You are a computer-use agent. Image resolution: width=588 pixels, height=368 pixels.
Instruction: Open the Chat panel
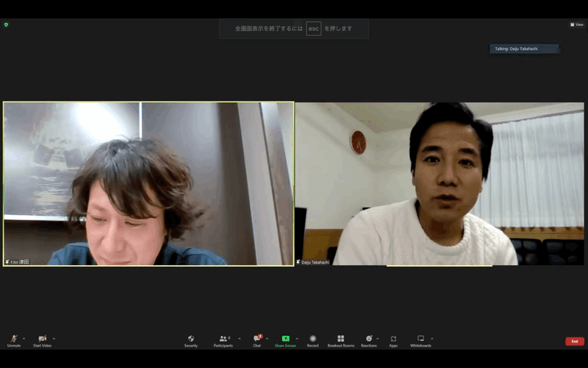(x=257, y=341)
